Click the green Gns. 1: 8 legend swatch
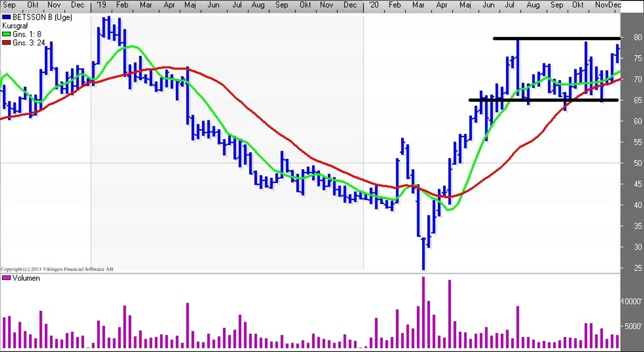Viewport: 644px width, 352px height. [x=6, y=34]
